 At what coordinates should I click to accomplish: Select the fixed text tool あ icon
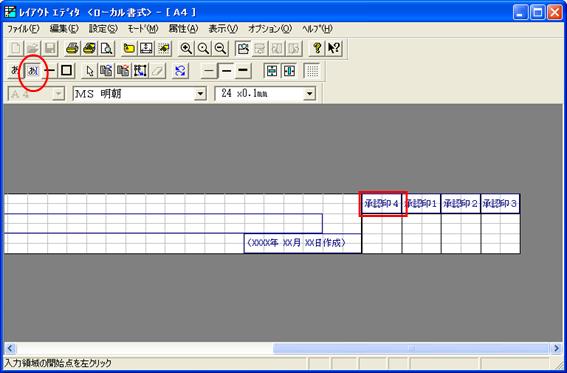14,71
